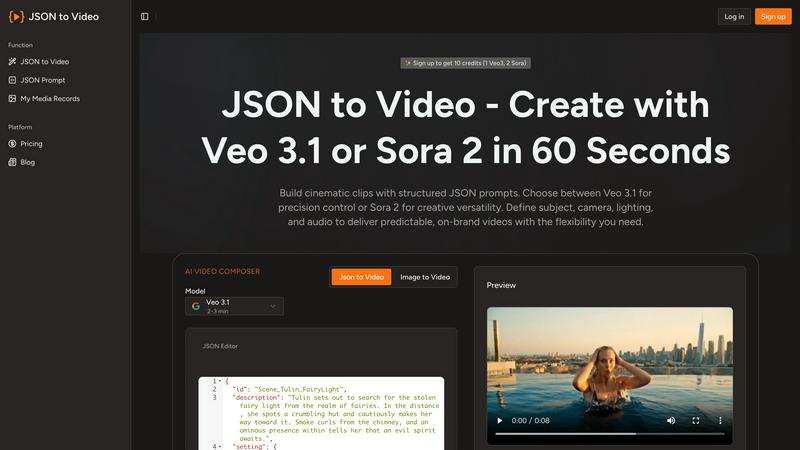The image size is (800, 450).
Task: Click the My Media Records icon
Action: [x=12, y=98]
